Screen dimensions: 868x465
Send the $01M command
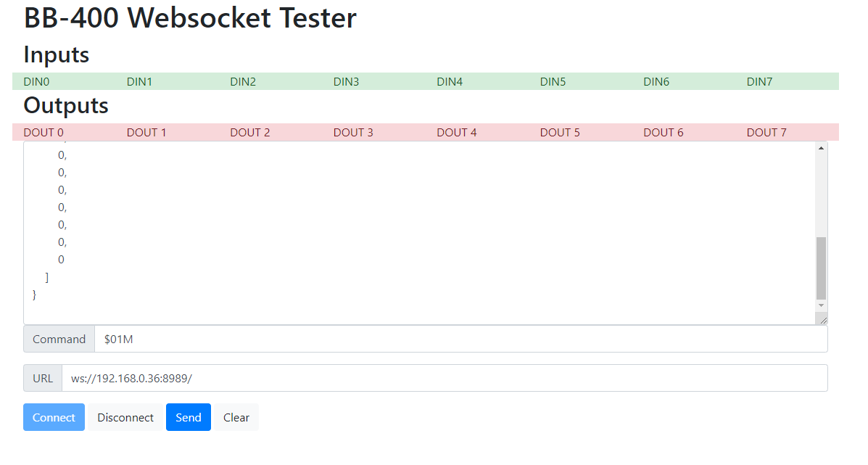tap(188, 417)
